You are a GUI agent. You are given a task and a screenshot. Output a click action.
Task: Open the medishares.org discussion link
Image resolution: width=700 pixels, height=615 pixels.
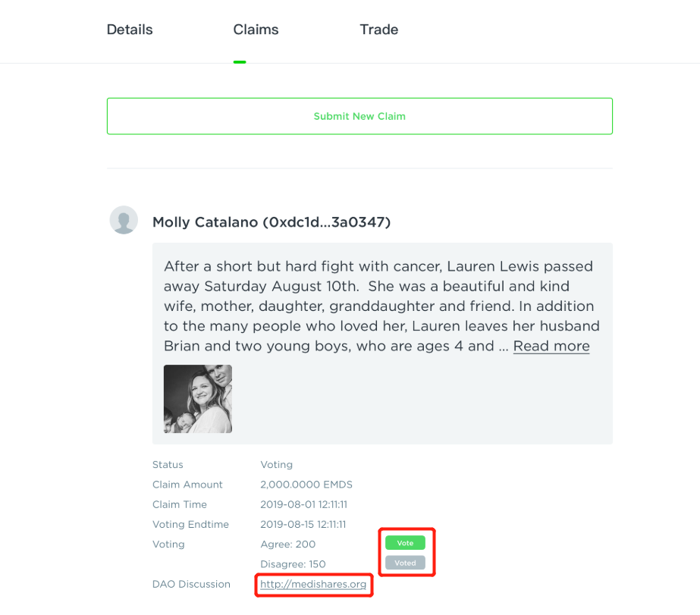(313, 585)
